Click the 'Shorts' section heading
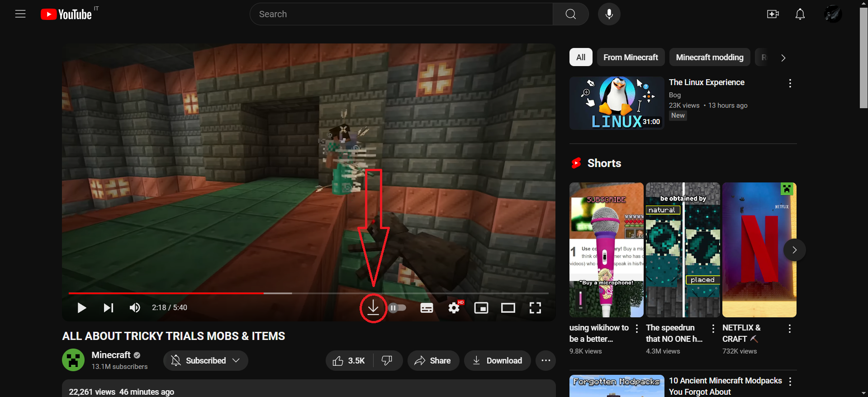 [604, 163]
